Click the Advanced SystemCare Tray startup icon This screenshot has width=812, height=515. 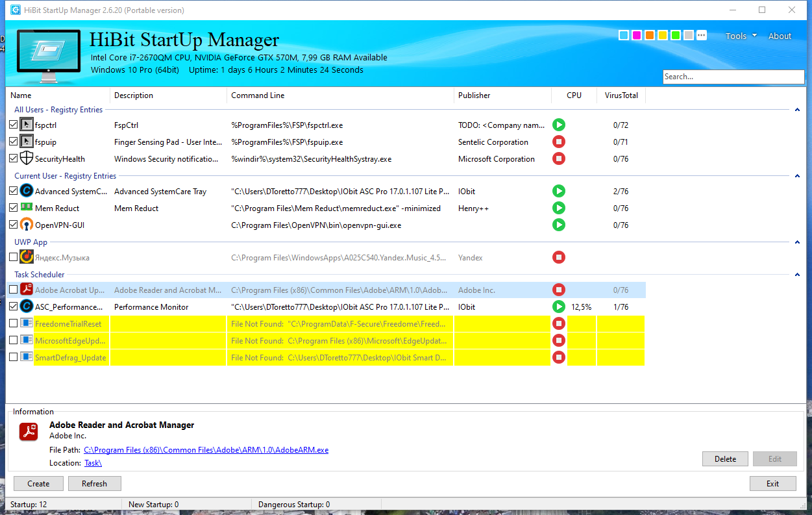click(26, 191)
